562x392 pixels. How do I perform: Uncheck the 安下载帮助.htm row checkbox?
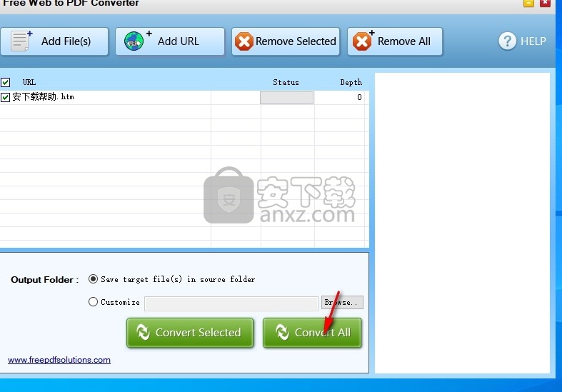[x=6, y=97]
